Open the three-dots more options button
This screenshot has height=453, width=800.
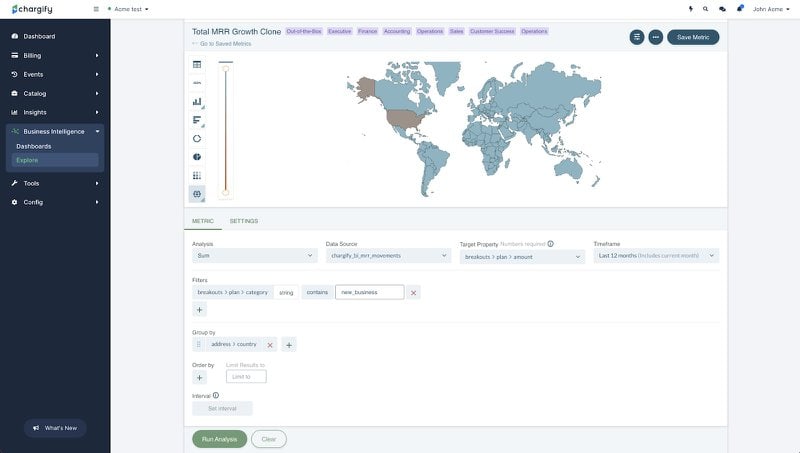click(x=656, y=37)
